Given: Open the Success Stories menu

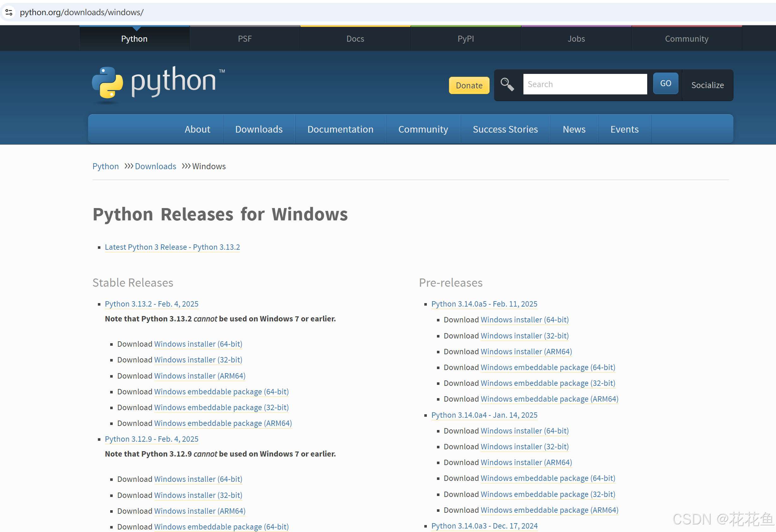Looking at the screenshot, I should (505, 129).
